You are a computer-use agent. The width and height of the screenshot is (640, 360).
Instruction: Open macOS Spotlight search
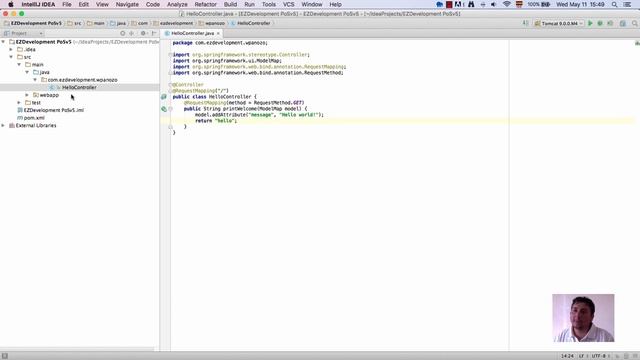tap(614, 4)
